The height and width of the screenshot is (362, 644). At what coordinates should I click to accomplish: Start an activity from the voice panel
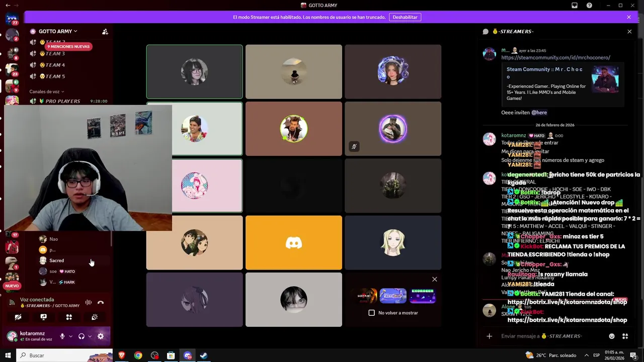point(69,317)
